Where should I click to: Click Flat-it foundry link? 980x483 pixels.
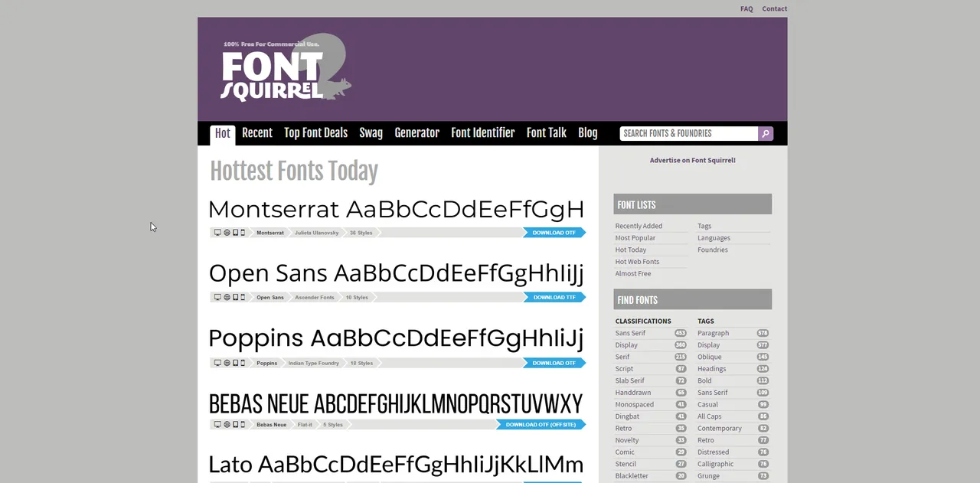(305, 424)
